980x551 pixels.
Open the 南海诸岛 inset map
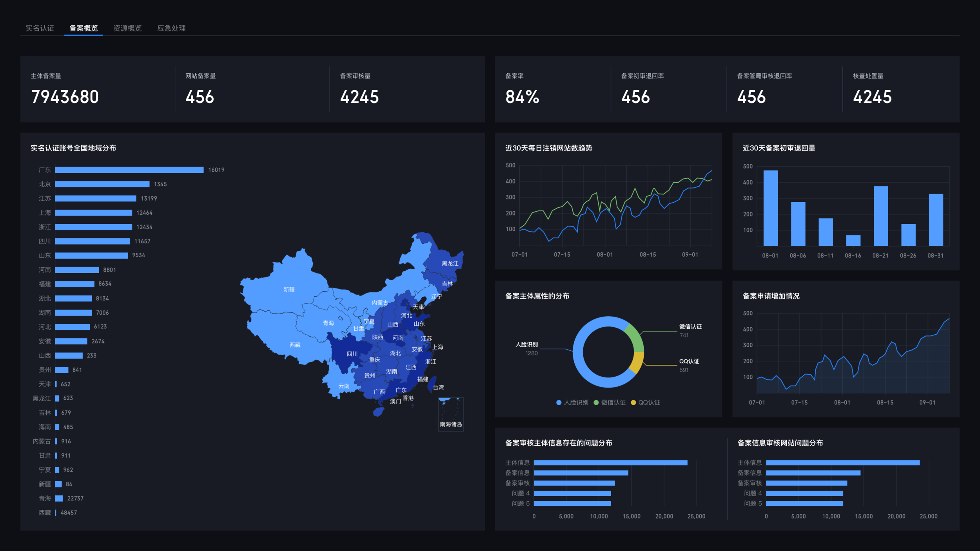[x=451, y=414]
